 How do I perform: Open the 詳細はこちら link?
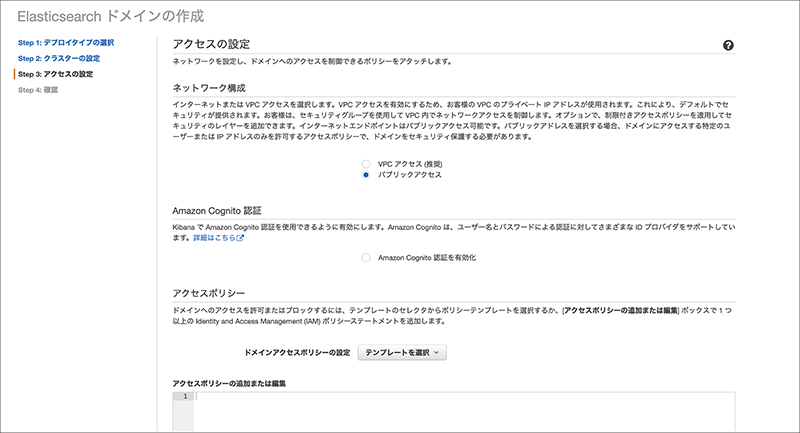(213, 239)
